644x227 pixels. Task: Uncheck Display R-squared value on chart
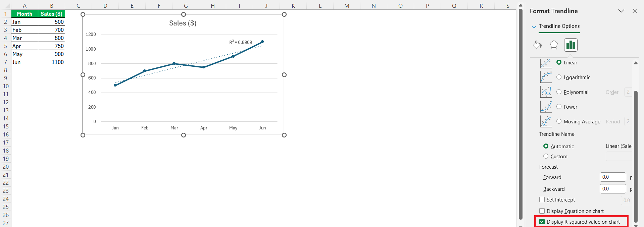coord(542,222)
